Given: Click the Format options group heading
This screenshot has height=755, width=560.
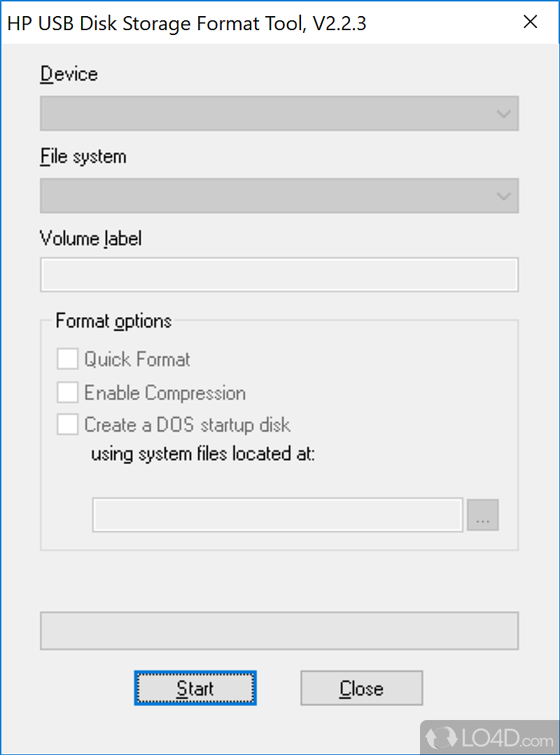Looking at the screenshot, I should [113, 321].
